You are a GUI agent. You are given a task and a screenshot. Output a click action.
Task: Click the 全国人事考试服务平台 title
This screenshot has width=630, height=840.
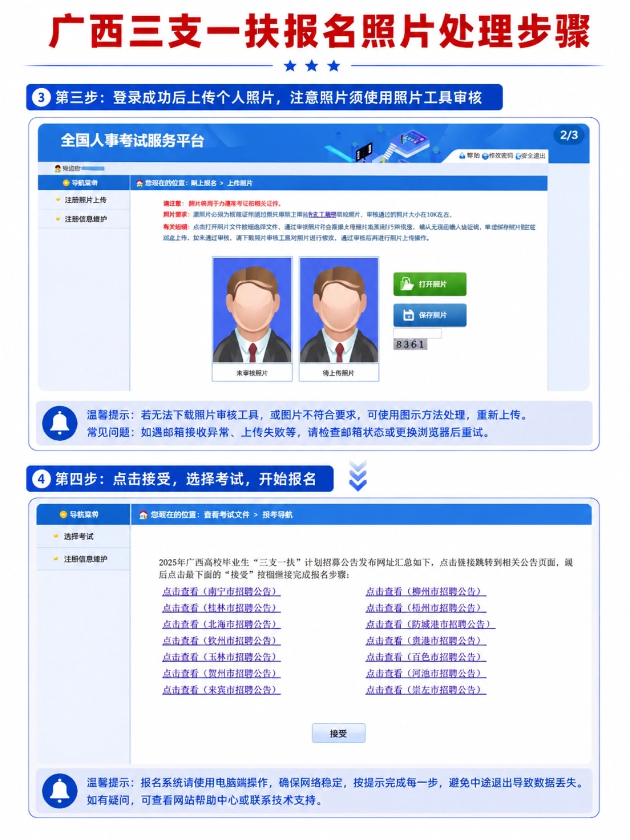click(132, 141)
